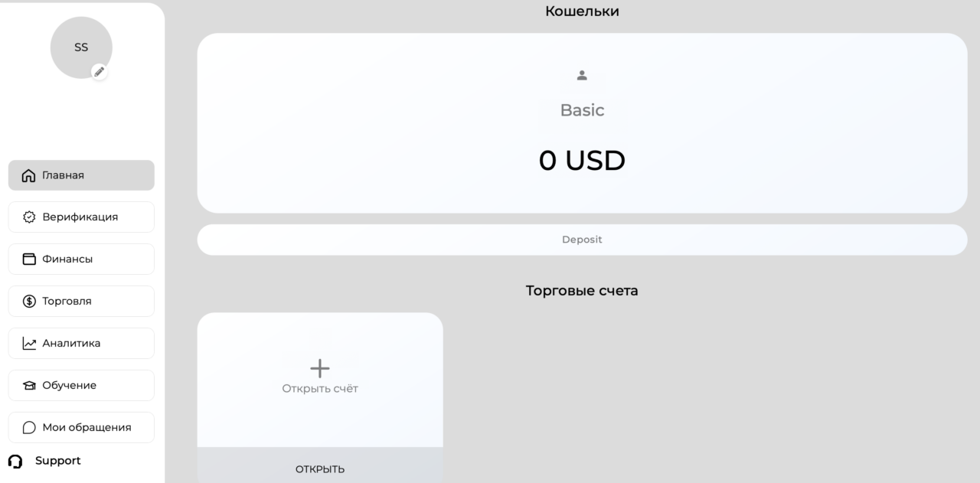Click the person icon above Basic
980x483 pixels.
(x=582, y=75)
